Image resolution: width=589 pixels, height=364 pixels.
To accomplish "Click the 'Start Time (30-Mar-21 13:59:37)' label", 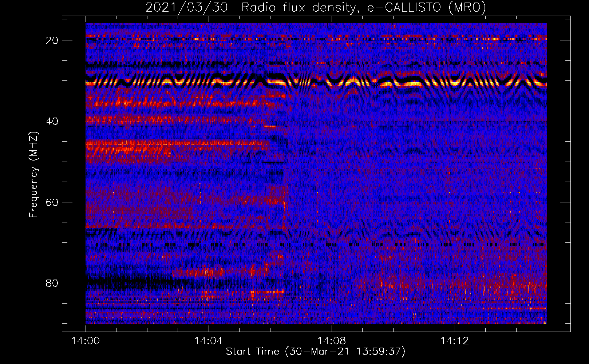I will [x=316, y=352].
